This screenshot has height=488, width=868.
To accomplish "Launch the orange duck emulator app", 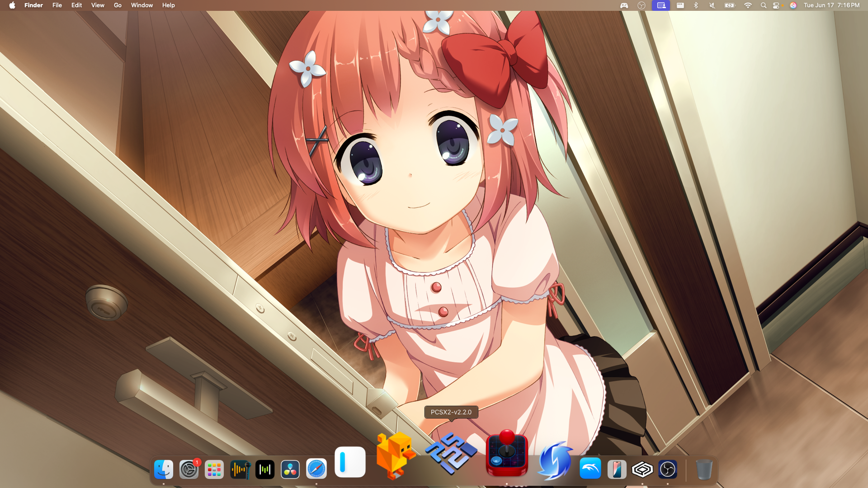I will coord(396,455).
